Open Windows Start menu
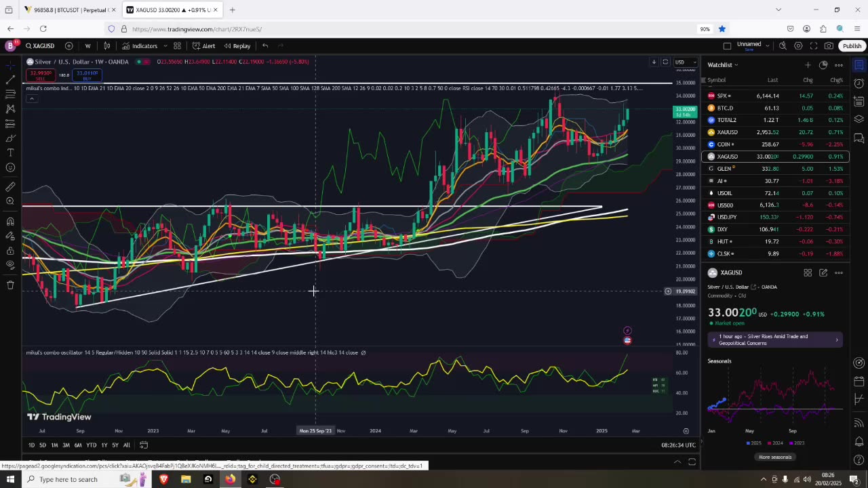This screenshot has width=868, height=488. [10, 479]
